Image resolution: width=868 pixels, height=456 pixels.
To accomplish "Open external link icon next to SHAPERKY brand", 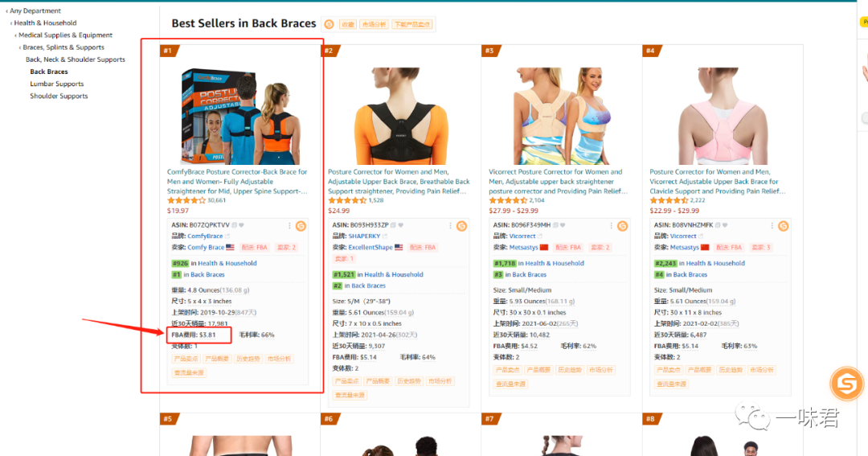I will (x=385, y=236).
